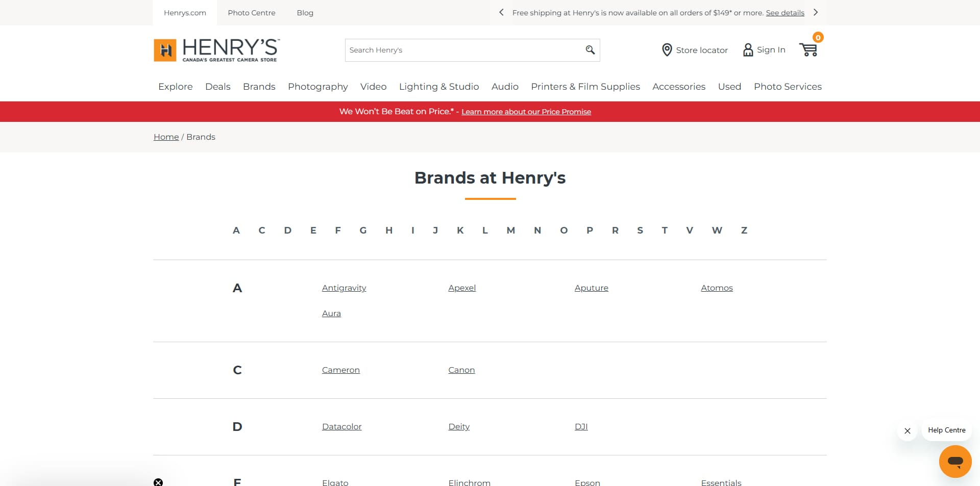Jump to letter L in index
Viewport: 980px width, 486px height.
click(485, 231)
